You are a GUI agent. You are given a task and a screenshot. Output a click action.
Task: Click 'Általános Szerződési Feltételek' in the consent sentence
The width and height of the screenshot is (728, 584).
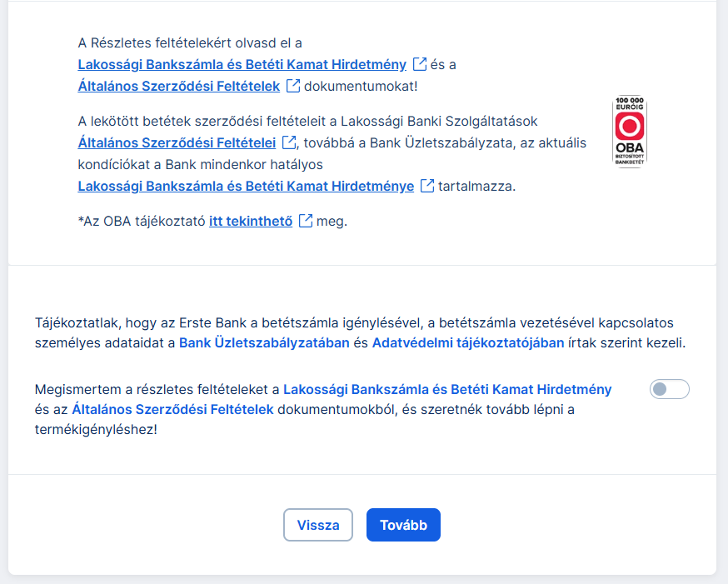point(172,409)
